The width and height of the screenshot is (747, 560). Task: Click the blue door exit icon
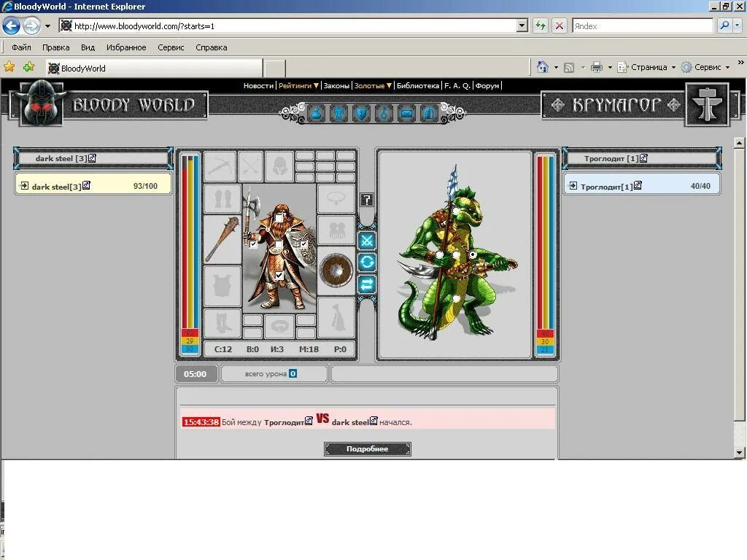[428, 114]
